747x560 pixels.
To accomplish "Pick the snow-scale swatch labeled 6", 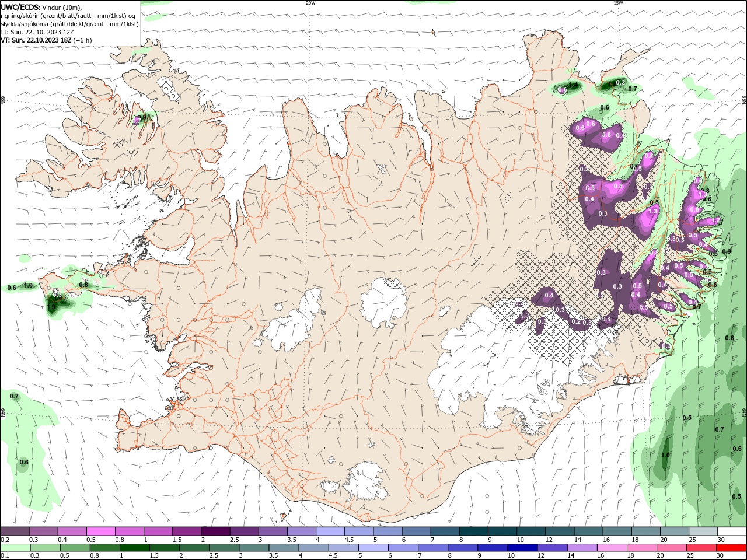I will 417,531.
